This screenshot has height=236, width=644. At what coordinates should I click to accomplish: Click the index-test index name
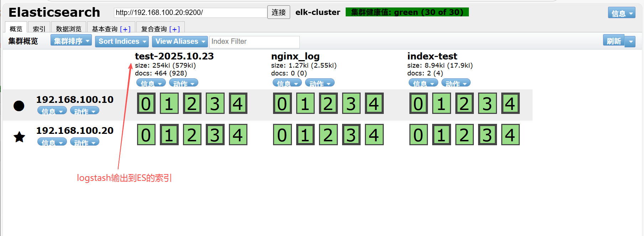pyautogui.click(x=432, y=56)
